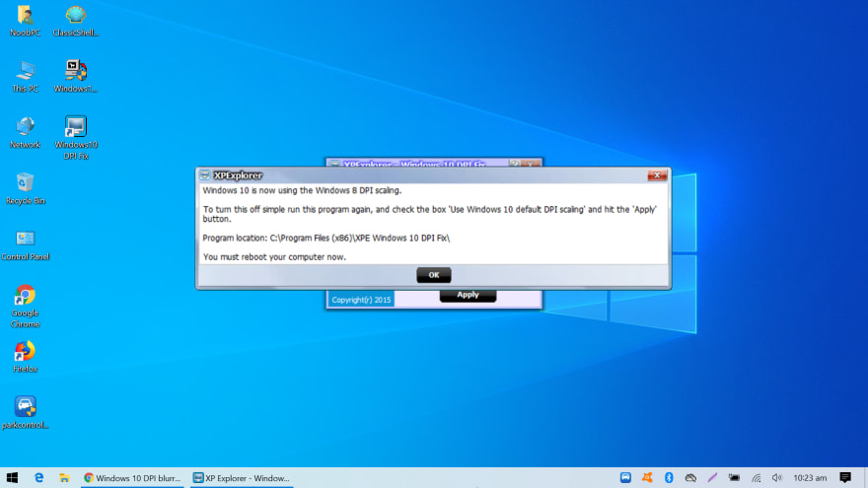Switch to the Chrome Windows 10 DPI blurr... window
This screenshot has height=488, width=868.
(x=132, y=477)
